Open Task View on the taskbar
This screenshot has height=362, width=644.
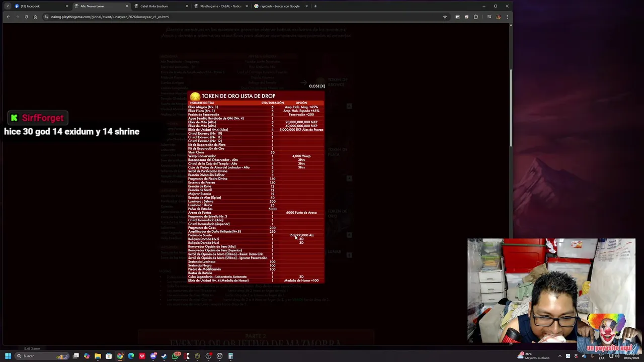pos(76,356)
